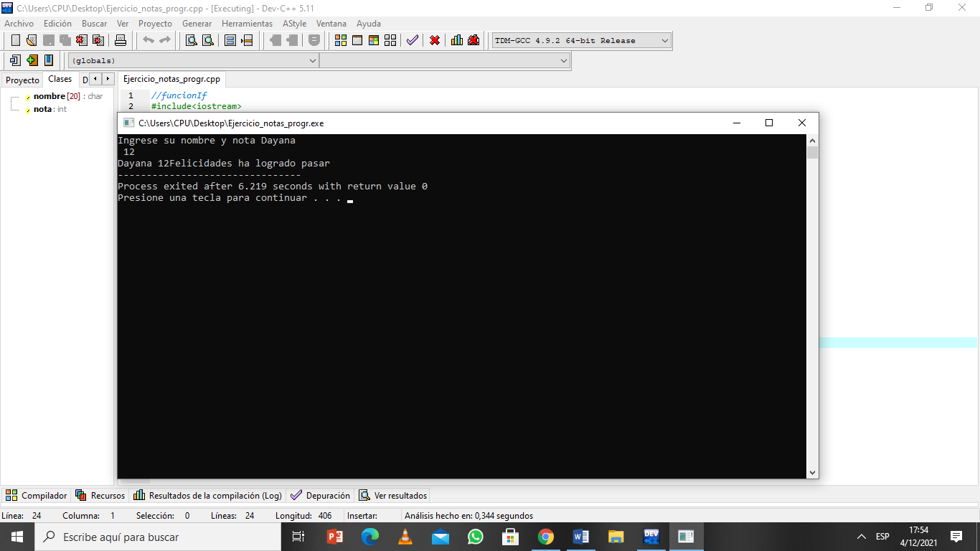Click the Close all files icon
The width and height of the screenshot is (980, 551).
click(x=98, y=40)
